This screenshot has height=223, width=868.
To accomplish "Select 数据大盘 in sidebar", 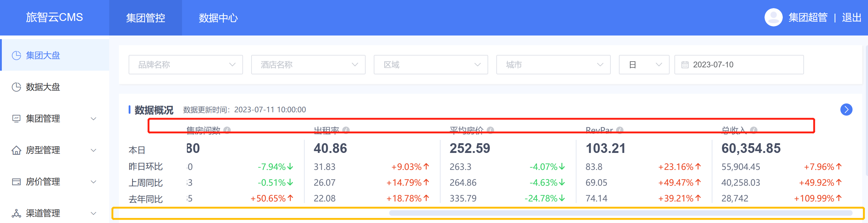I will tap(55, 86).
